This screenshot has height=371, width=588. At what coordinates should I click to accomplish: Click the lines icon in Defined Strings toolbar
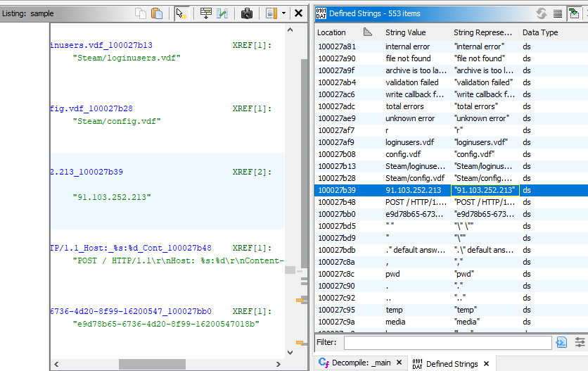[557, 13]
